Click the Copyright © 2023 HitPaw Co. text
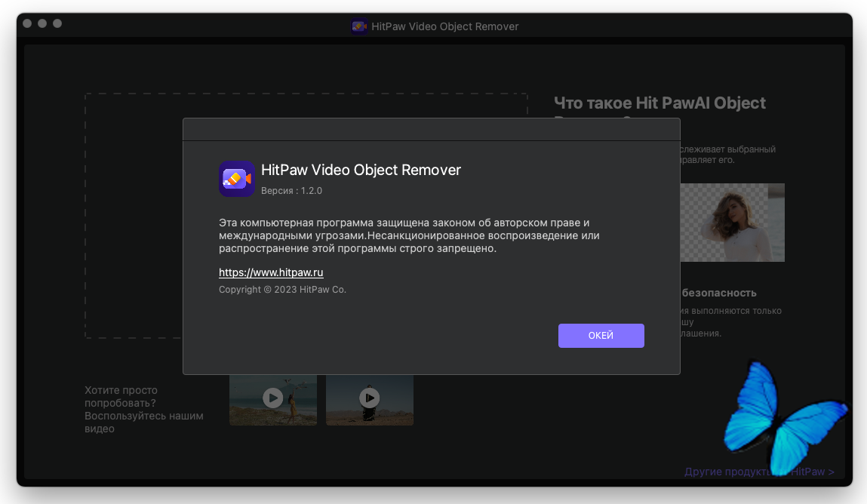 tap(282, 290)
